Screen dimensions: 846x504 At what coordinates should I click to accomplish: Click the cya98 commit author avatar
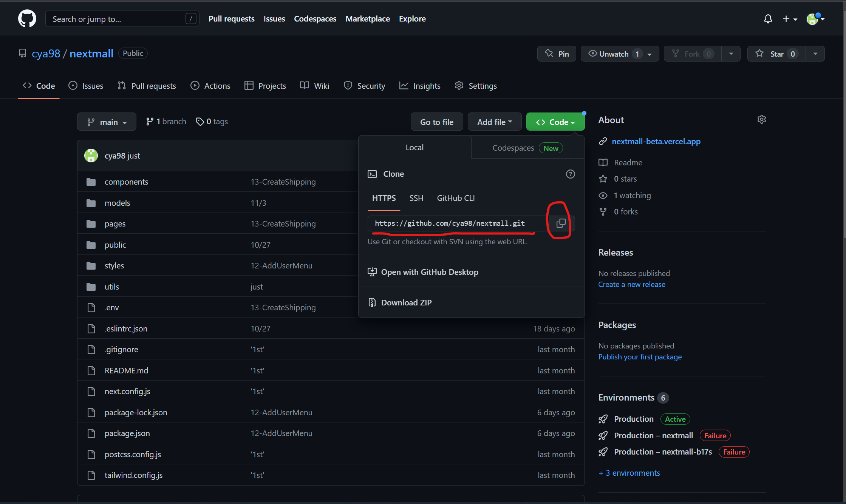(91, 156)
